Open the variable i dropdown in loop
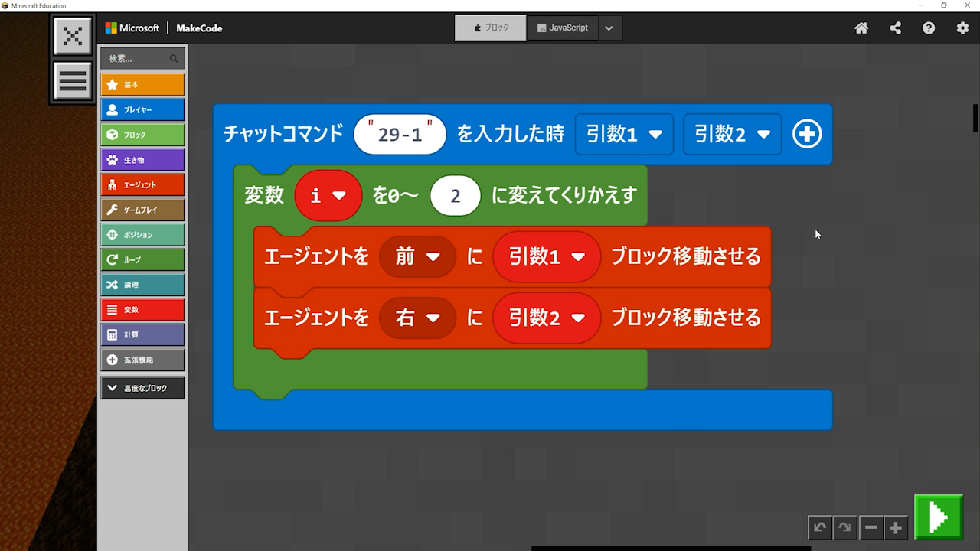The width and height of the screenshot is (980, 551). point(328,196)
